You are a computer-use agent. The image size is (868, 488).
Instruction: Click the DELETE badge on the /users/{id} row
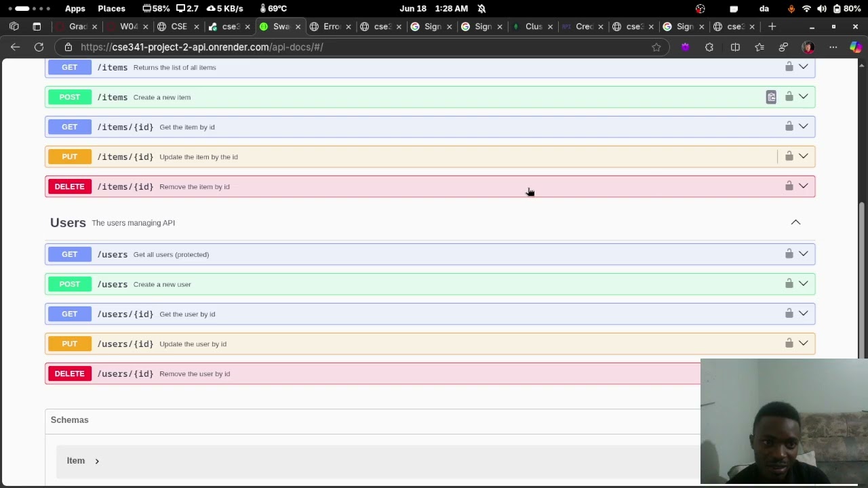[69, 373]
